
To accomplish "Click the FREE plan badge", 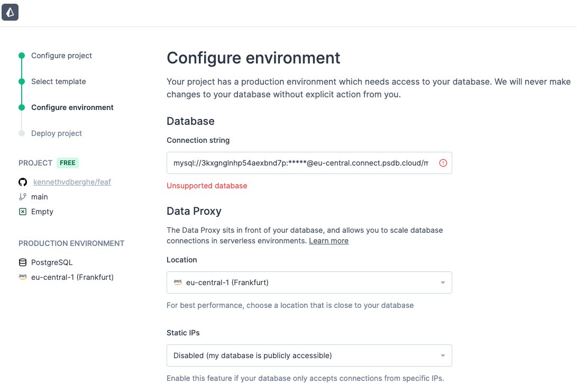I will point(68,163).
